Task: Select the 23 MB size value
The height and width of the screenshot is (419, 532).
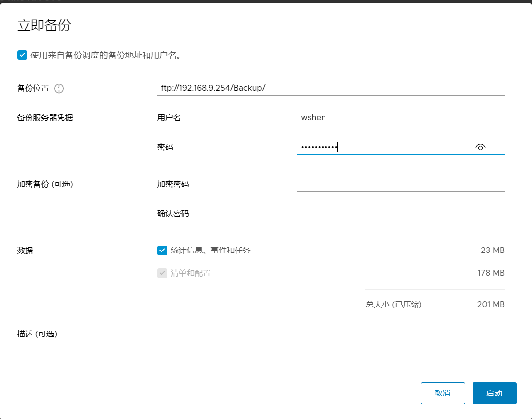Action: click(x=493, y=251)
